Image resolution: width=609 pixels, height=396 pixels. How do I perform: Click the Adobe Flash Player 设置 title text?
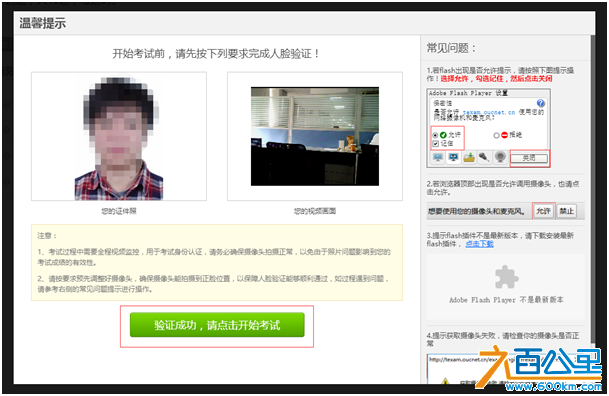(468, 93)
